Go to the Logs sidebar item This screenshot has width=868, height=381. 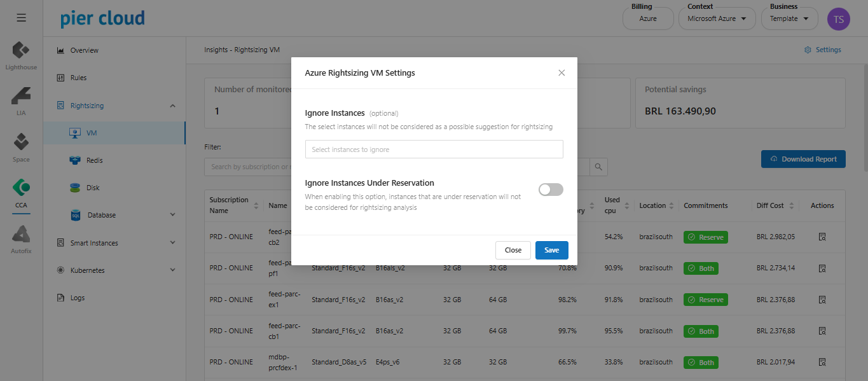click(77, 298)
